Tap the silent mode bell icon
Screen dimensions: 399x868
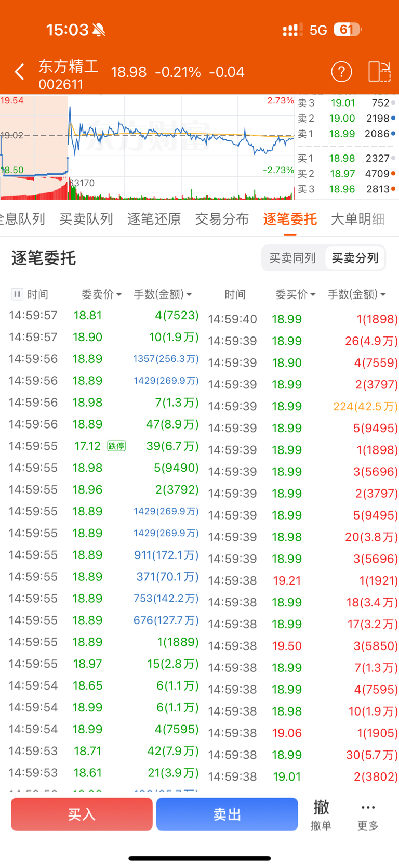point(99,30)
